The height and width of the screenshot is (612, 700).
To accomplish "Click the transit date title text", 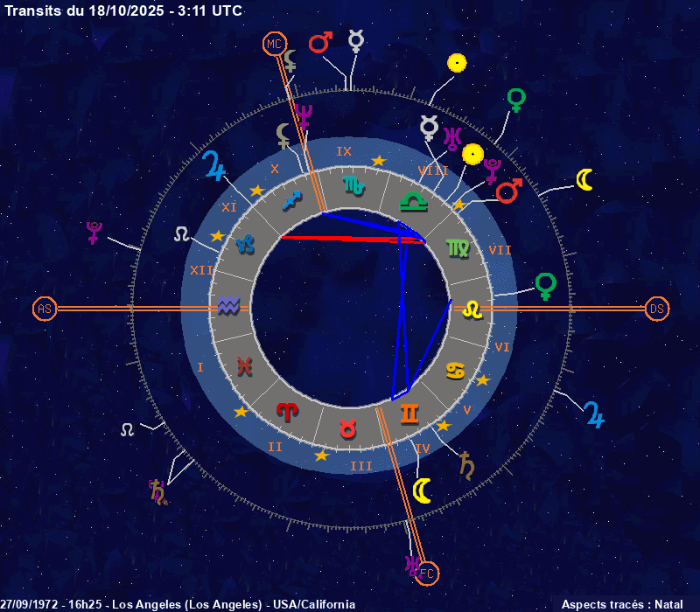I will pos(122,10).
